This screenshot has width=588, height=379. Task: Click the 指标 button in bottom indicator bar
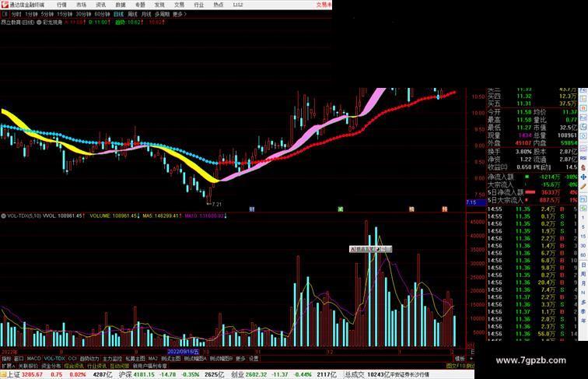point(6,359)
